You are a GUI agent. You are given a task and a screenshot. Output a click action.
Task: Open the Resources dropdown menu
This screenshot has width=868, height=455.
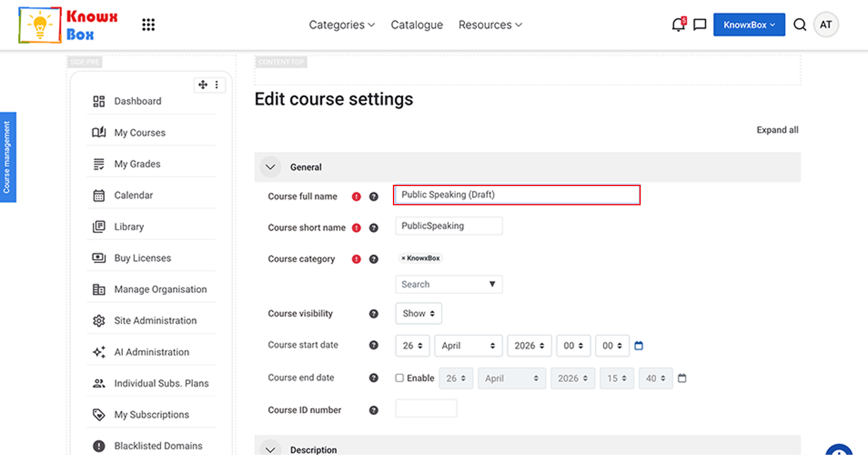[490, 24]
